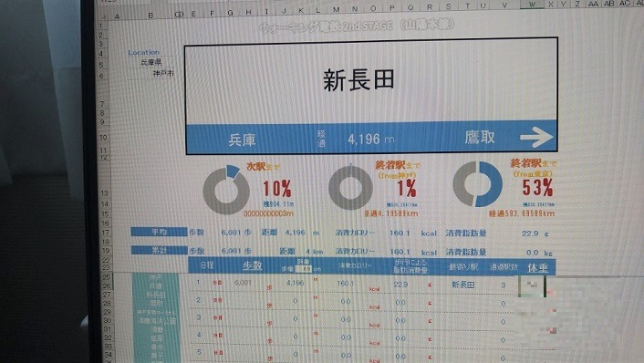Click the 新長田 station name box
Screen dimensions: 644x363
371,82
